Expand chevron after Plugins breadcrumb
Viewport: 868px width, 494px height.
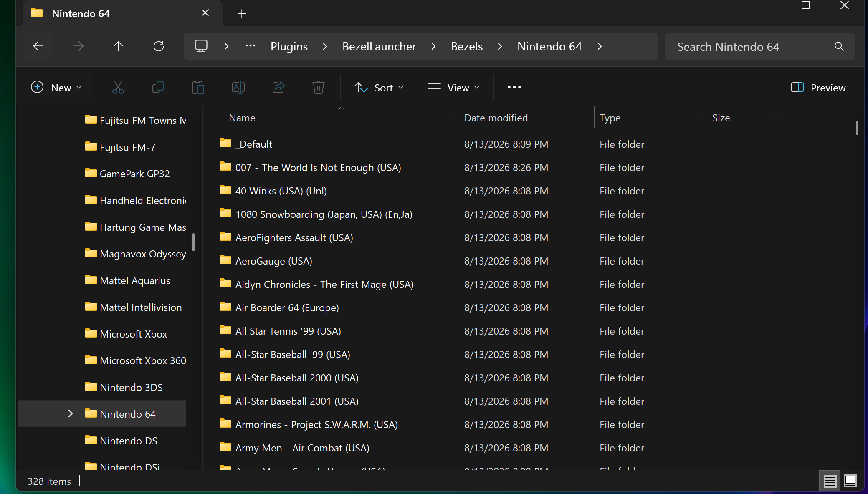tap(325, 46)
